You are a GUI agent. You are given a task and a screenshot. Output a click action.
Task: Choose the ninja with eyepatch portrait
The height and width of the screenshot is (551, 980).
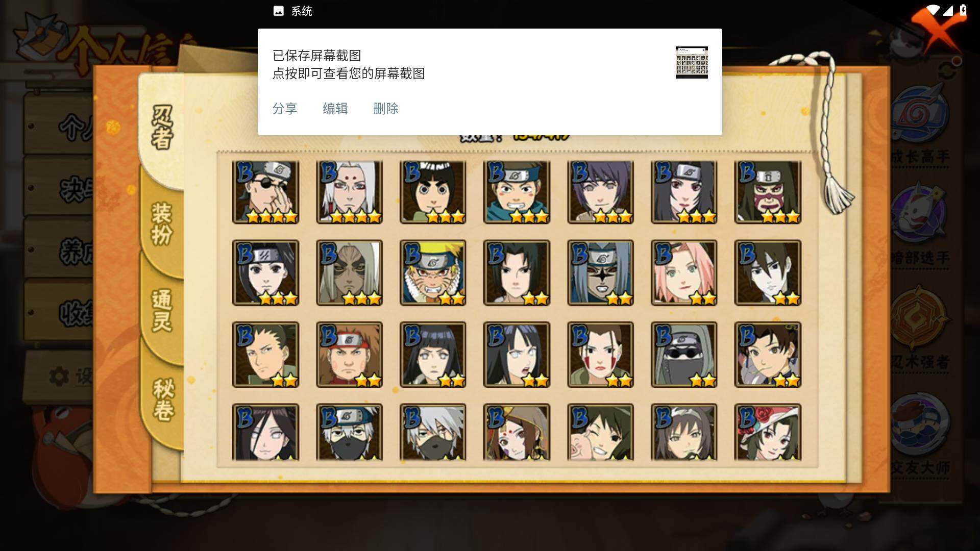point(265,192)
